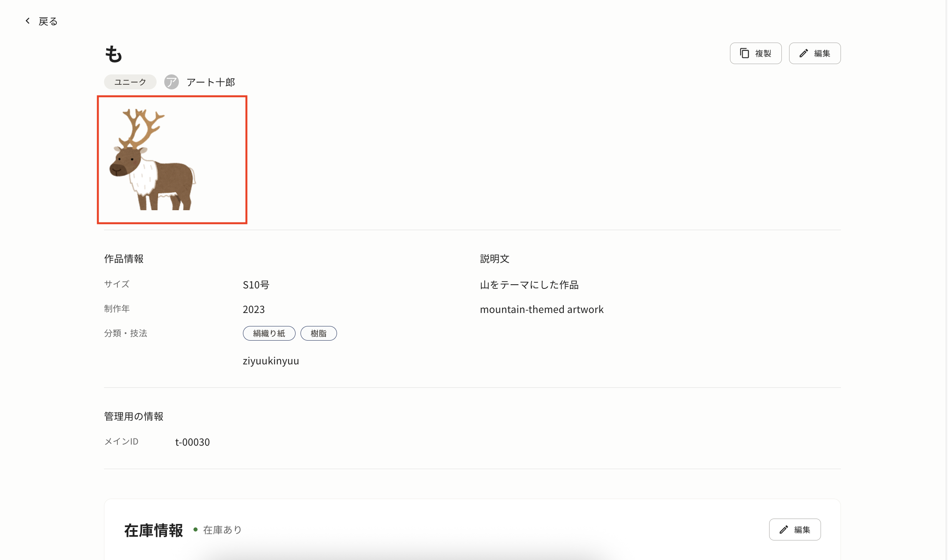The width and height of the screenshot is (948, 560).
Task: Open the アート十郎 artist avatar icon
Action: (171, 82)
